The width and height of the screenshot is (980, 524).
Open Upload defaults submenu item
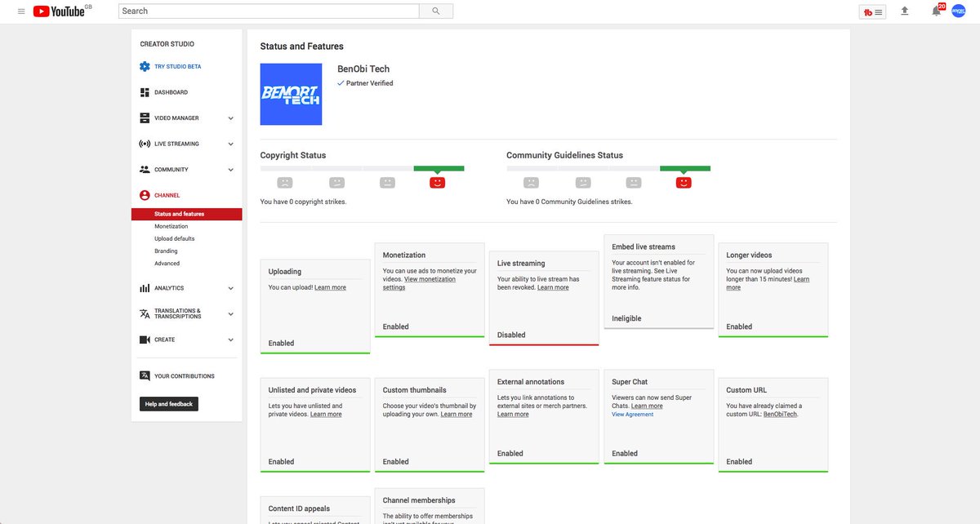pyautogui.click(x=175, y=239)
